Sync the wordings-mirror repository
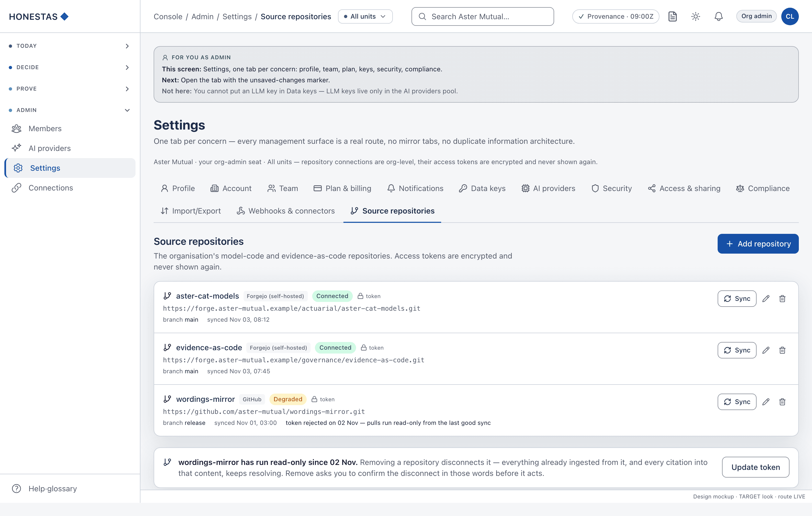The image size is (812, 516). (x=737, y=402)
